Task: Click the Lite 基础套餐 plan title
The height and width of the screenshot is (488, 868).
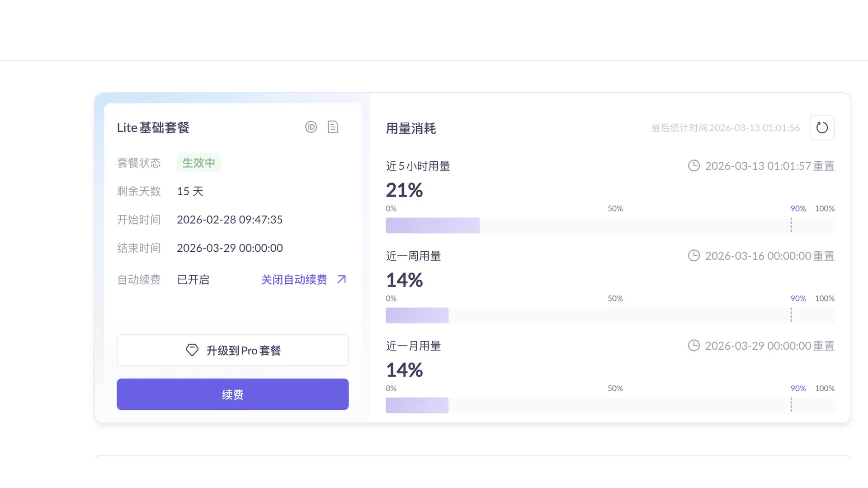Action: 153,128
